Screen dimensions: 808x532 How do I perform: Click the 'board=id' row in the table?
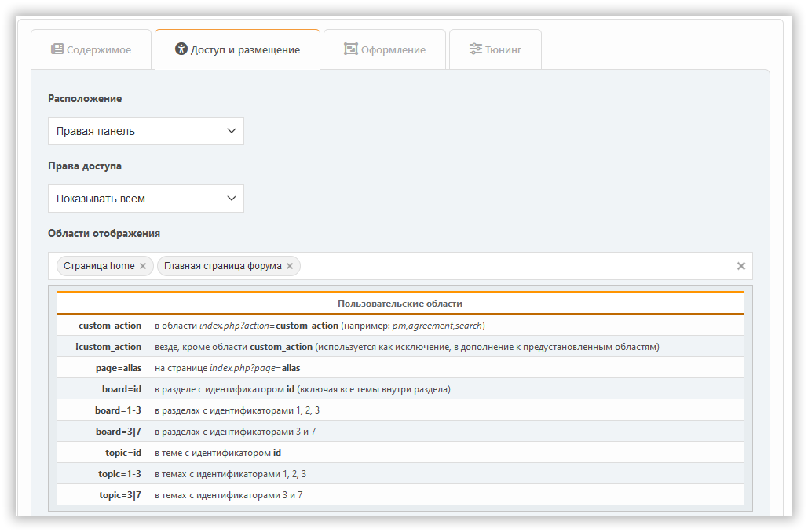pyautogui.click(x=400, y=389)
